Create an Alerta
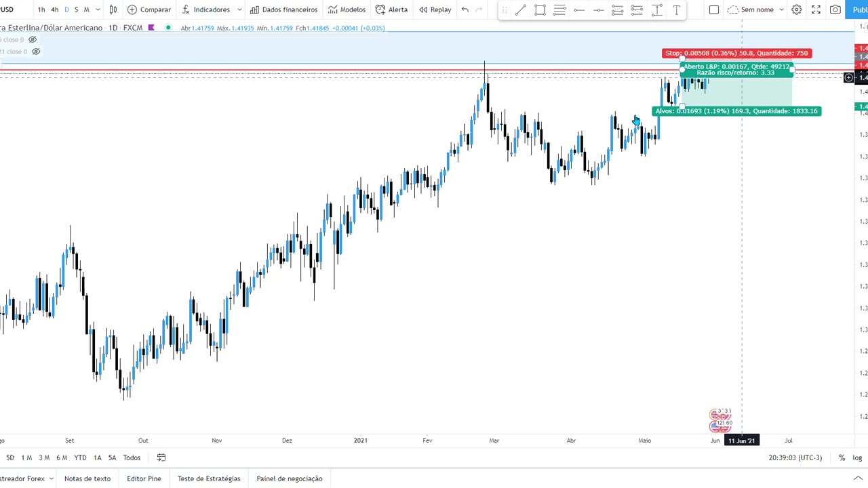The image size is (868, 488). tap(391, 9)
